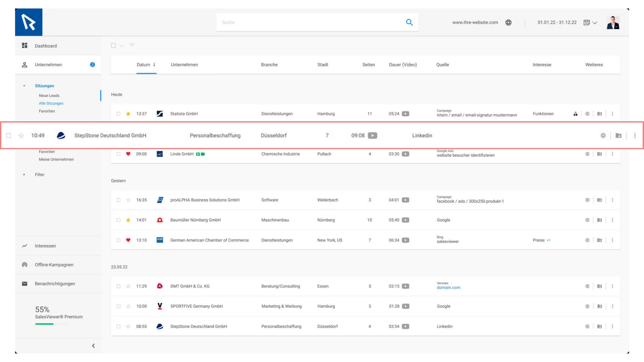Open the three-dot menu for Statista GmbH
The width and height of the screenshot is (644, 362).
pos(612,114)
